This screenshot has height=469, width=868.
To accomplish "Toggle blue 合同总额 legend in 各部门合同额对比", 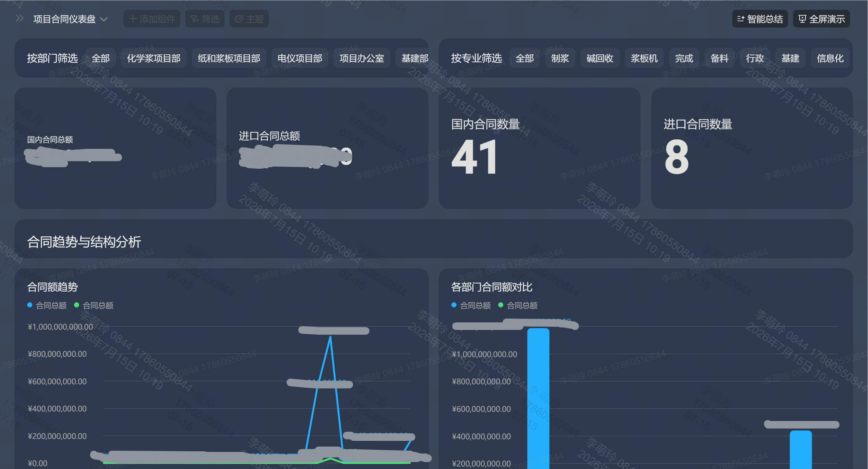I will [x=471, y=305].
